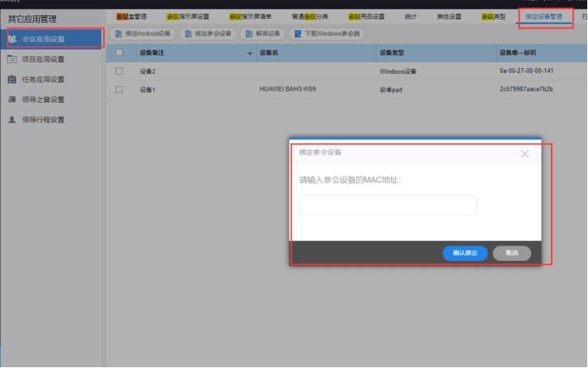
Task: Tick the select-all header checkbox
Action: tap(119, 53)
